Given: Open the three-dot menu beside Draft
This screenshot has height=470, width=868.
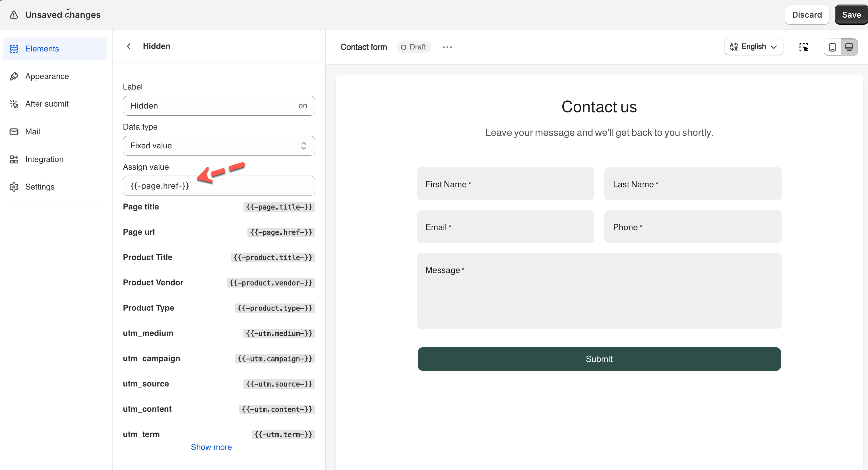Looking at the screenshot, I should pyautogui.click(x=447, y=47).
